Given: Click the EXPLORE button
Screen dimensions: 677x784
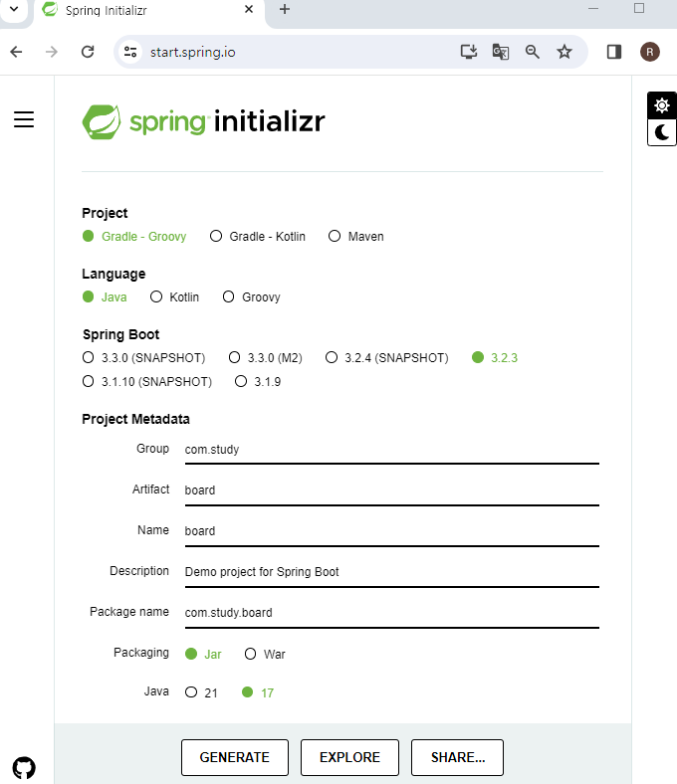Looking at the screenshot, I should tap(349, 757).
